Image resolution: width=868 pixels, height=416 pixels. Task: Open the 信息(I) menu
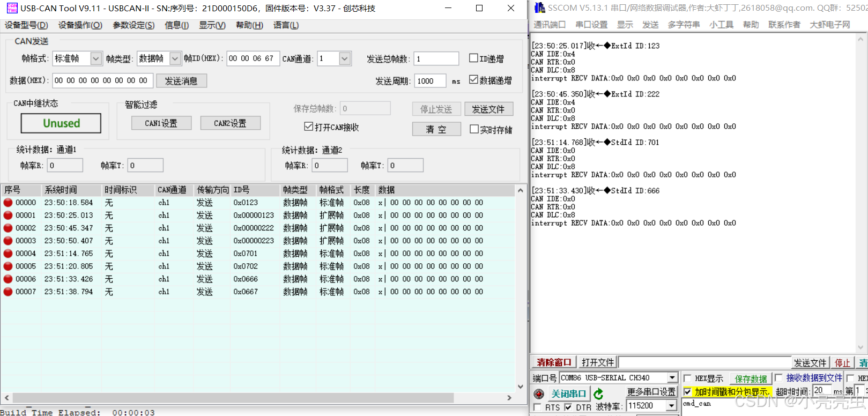click(x=177, y=25)
